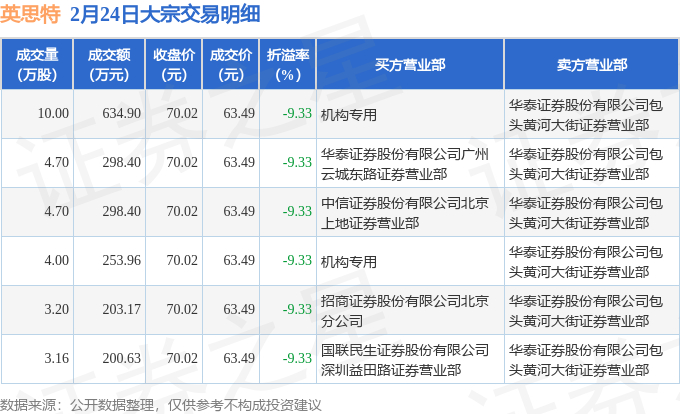This screenshot has height=414, width=680.
Task: Select the 成交量(万股) column header
Action: 37,65
